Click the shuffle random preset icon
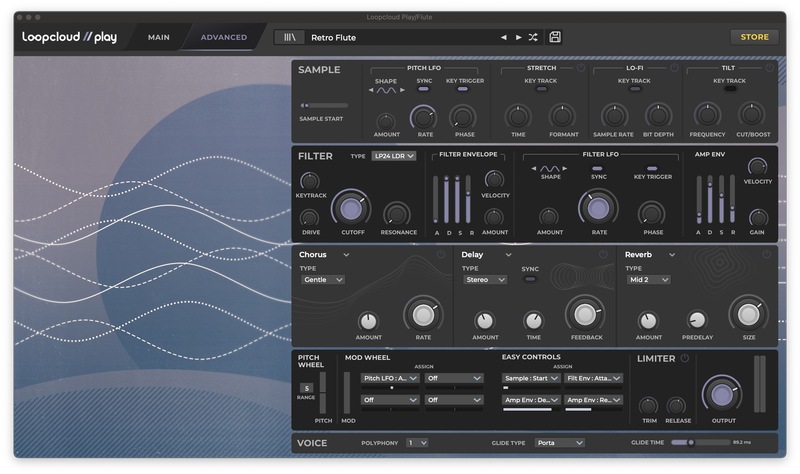800x474 pixels. click(533, 37)
